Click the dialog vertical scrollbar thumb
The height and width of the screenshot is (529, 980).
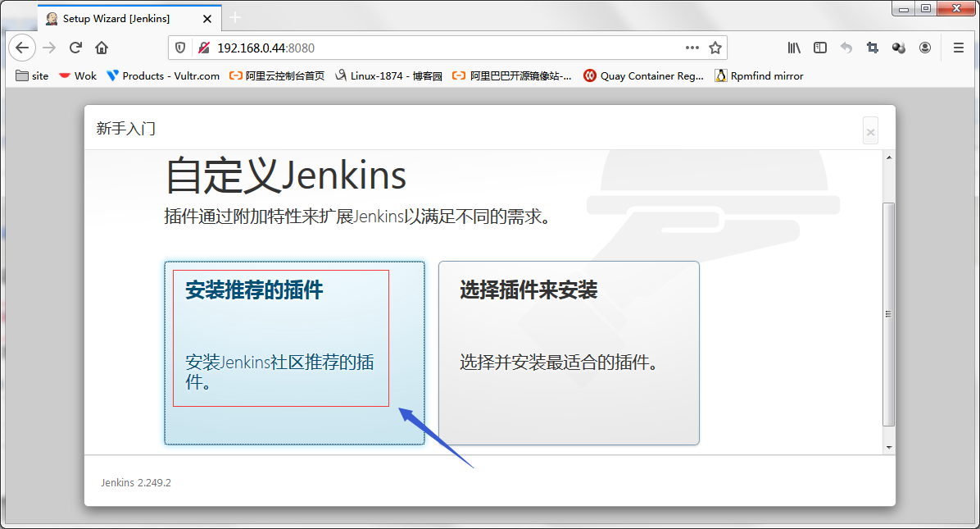click(x=889, y=314)
